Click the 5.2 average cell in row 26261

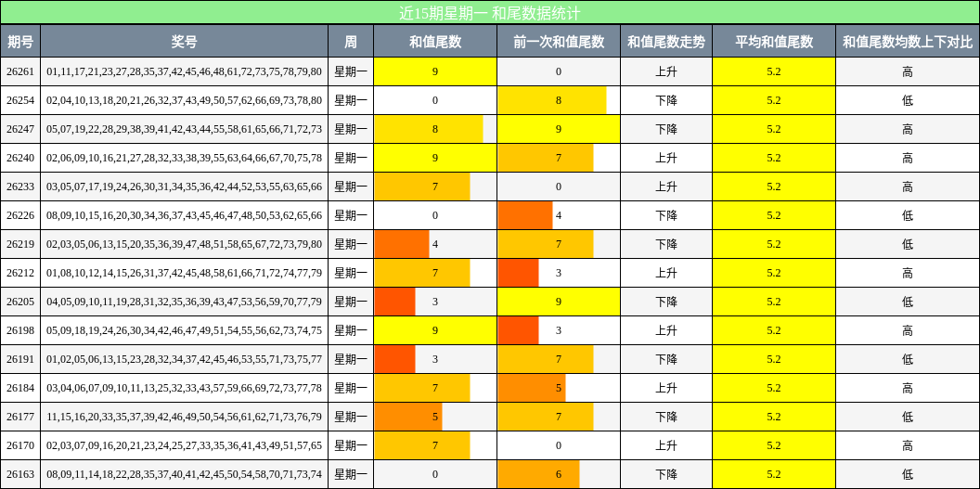pyautogui.click(x=774, y=71)
